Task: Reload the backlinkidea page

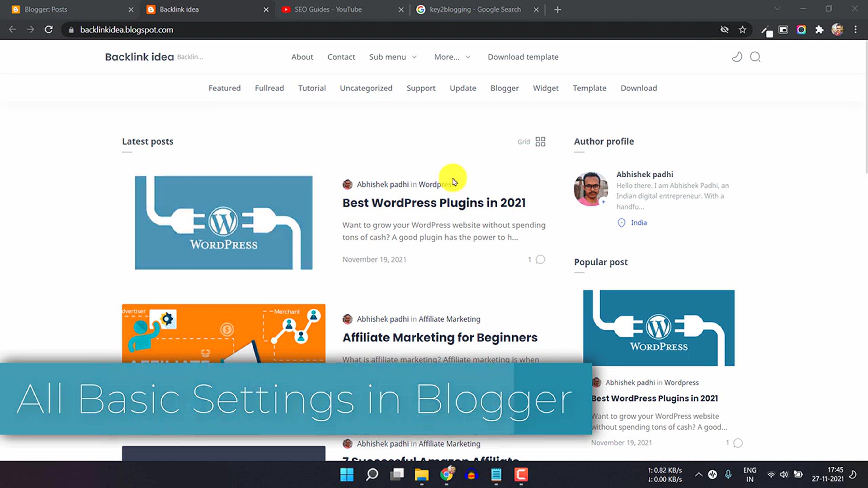Action: coord(48,29)
